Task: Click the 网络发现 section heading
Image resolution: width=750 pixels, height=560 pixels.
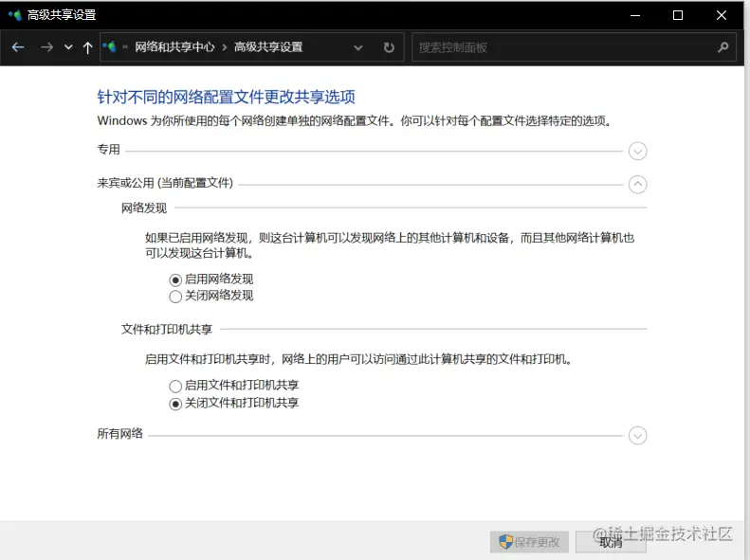Action: (144, 208)
